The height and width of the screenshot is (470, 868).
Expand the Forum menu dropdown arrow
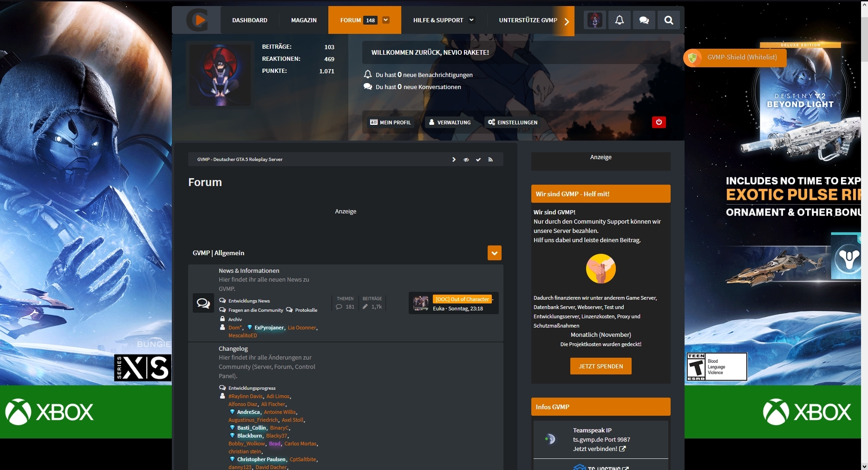[386, 20]
